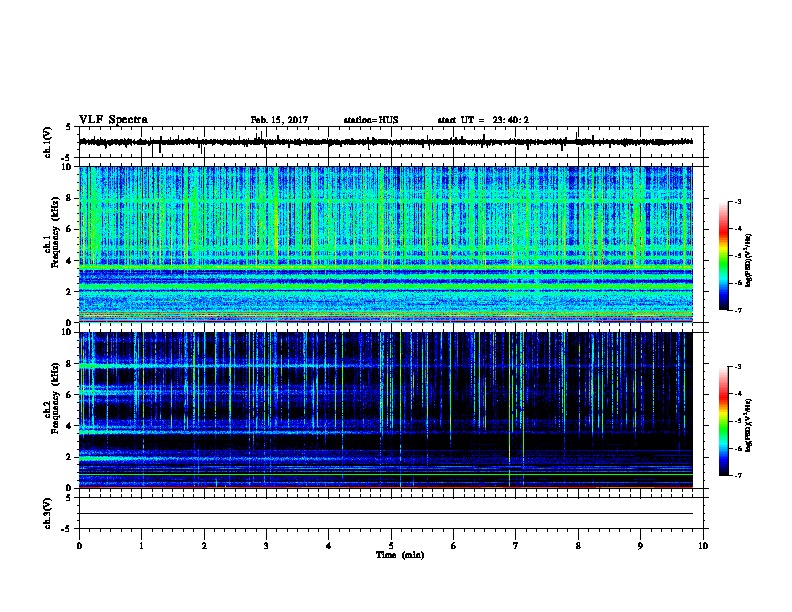Click the "Time (min)" x-axis label
Screen dimensions: 792x612
pyautogui.click(x=400, y=555)
